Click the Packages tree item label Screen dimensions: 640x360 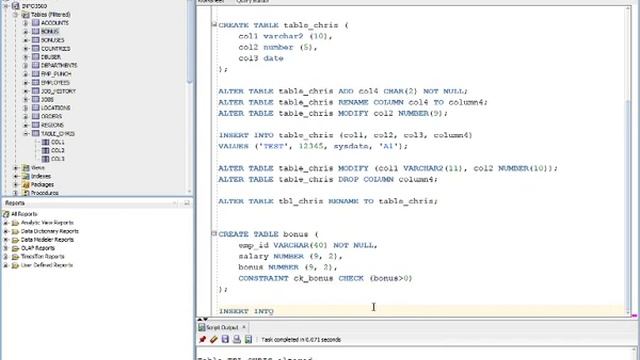[42, 184]
